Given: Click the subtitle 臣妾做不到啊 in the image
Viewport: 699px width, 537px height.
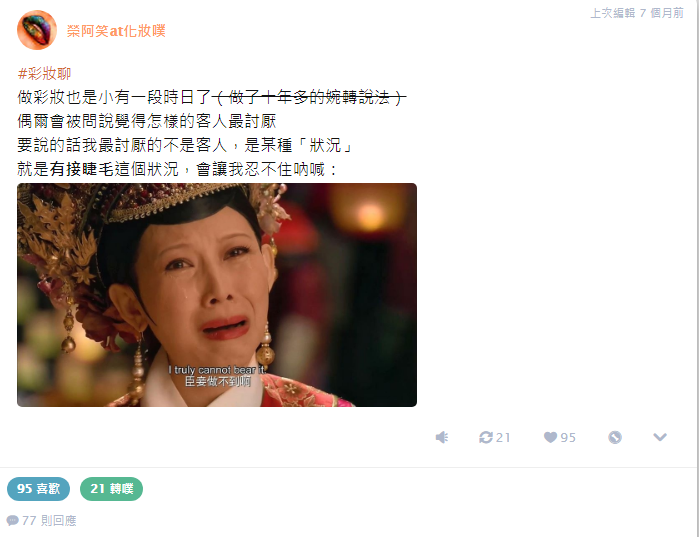Looking at the screenshot, I should coord(218,381).
